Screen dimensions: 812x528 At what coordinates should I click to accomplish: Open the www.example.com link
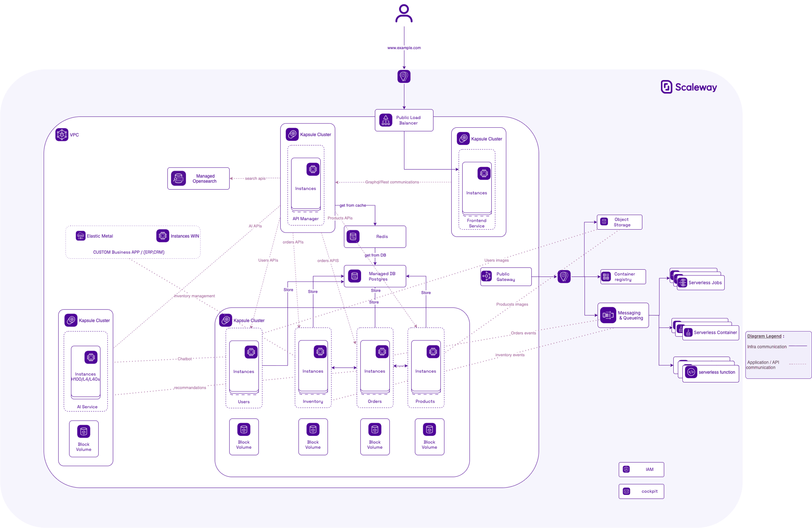pyautogui.click(x=404, y=47)
